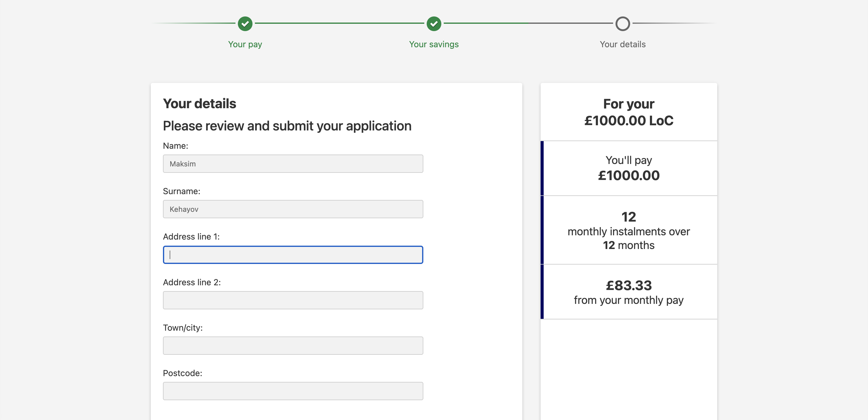The height and width of the screenshot is (420, 868).
Task: Click the £83.33 monthly instalment amount
Action: click(628, 285)
